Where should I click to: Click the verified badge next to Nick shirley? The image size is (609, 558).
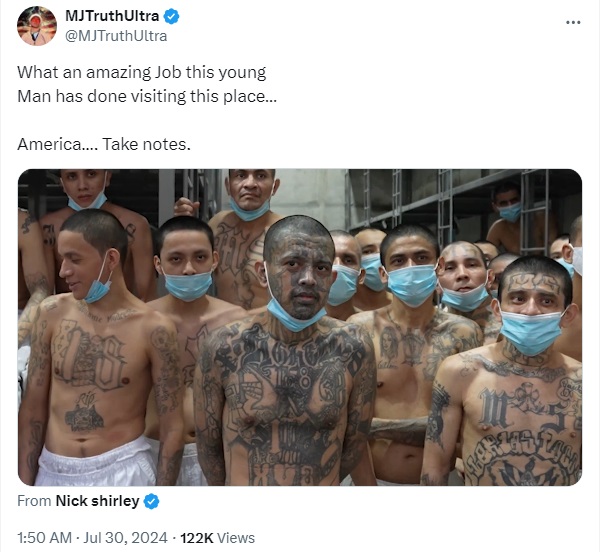(x=151, y=501)
